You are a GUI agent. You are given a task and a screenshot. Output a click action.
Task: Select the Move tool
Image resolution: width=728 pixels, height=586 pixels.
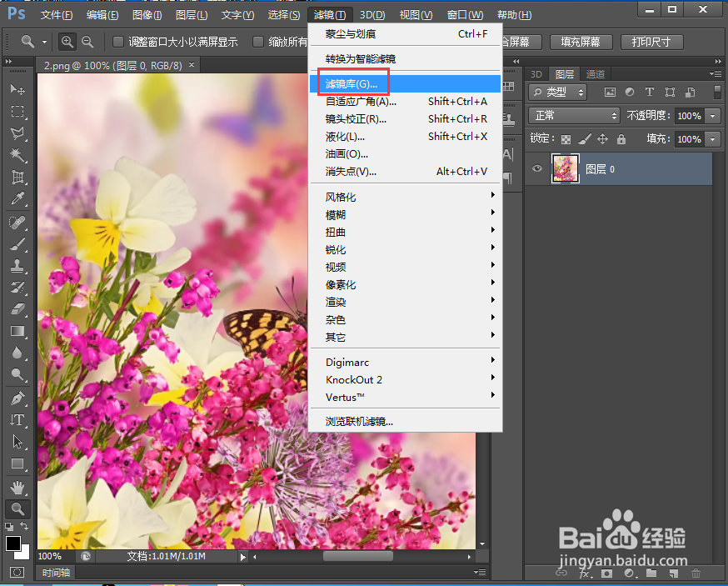click(x=17, y=88)
